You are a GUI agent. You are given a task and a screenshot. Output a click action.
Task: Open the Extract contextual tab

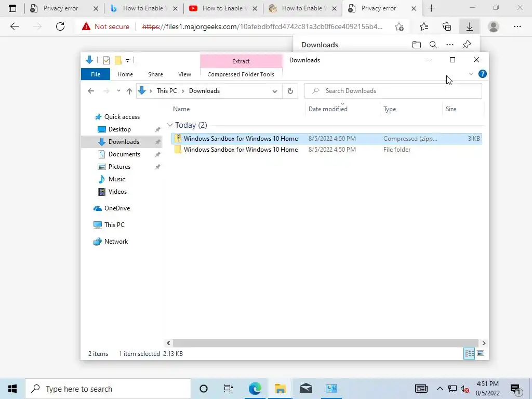click(241, 61)
